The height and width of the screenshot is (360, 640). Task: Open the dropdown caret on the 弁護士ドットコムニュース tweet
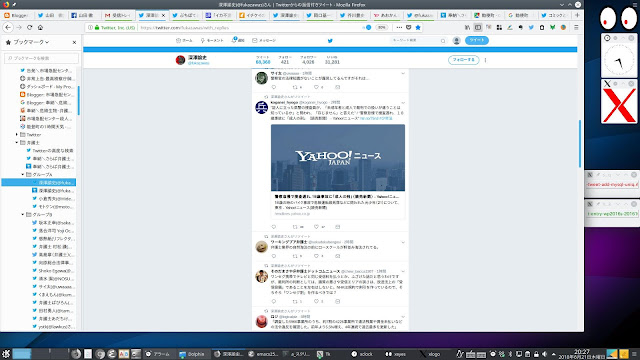403,271
